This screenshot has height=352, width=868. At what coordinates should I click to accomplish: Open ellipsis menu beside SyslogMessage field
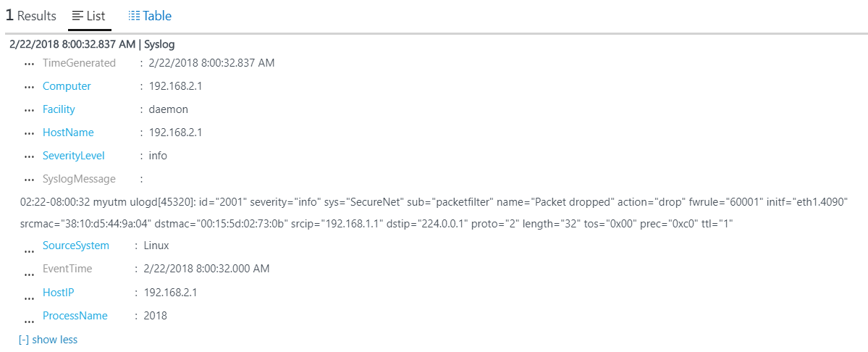(30, 181)
